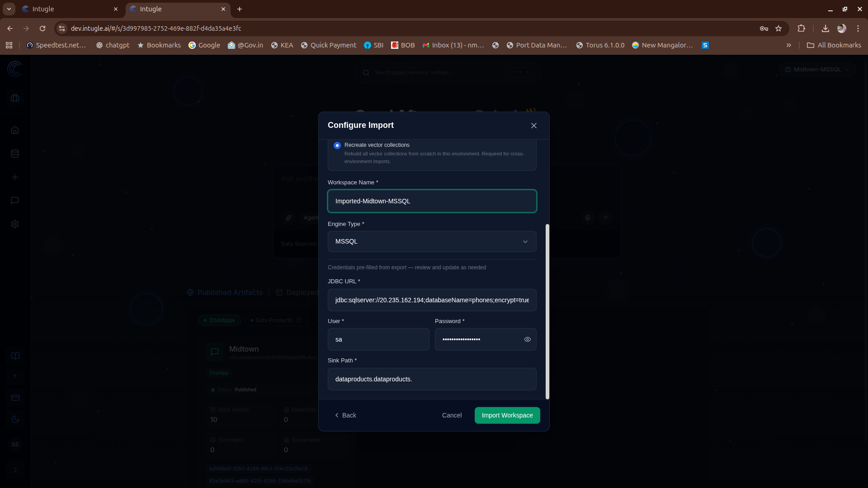The height and width of the screenshot is (488, 868).
Task: Select the ChatApps filter chip
Action: 219,320
